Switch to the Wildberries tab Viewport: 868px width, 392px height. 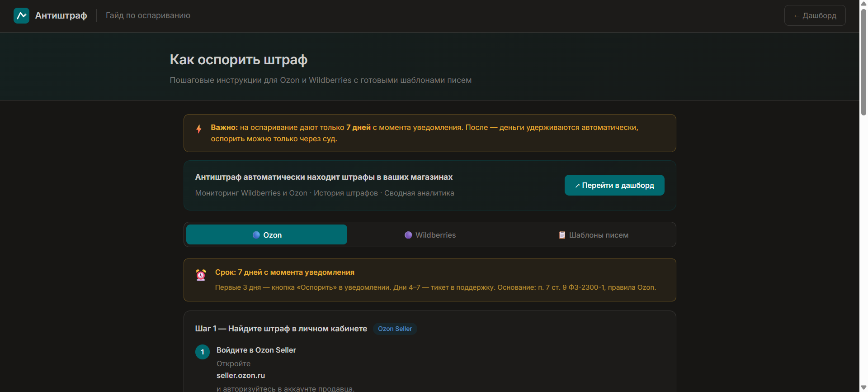430,234
